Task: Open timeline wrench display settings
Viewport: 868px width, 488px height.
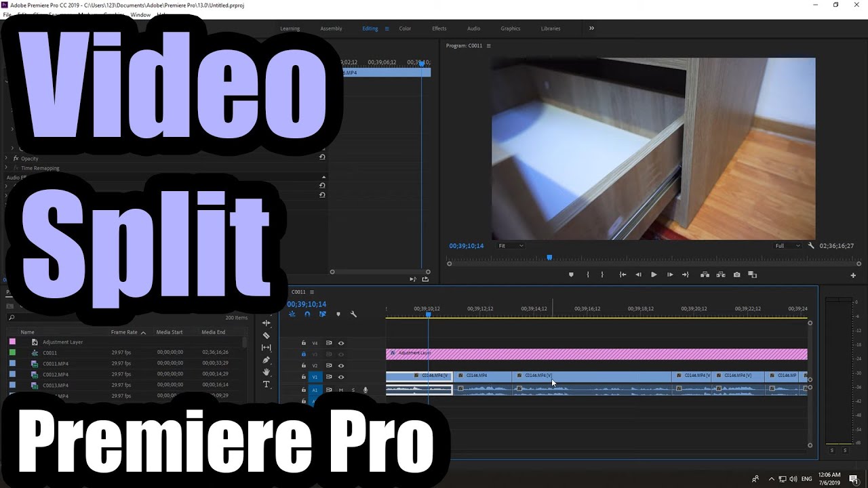Action: (x=353, y=314)
